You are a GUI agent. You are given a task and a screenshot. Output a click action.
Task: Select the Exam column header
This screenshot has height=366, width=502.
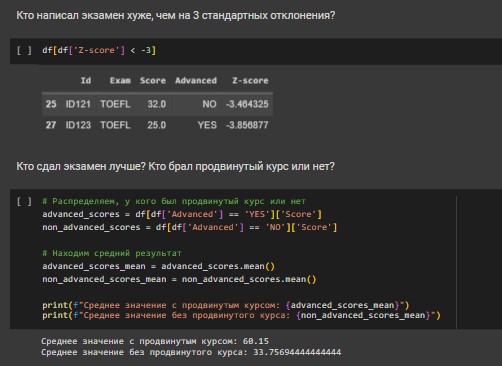point(120,80)
